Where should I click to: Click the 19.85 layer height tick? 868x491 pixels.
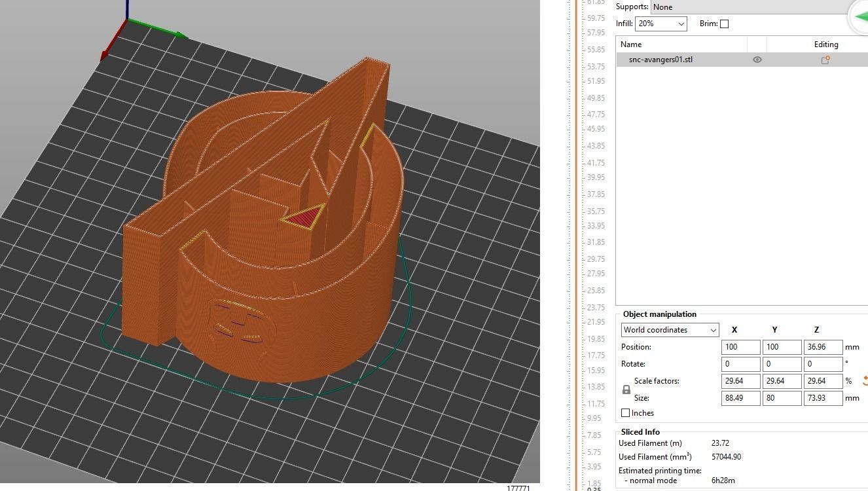click(x=596, y=339)
